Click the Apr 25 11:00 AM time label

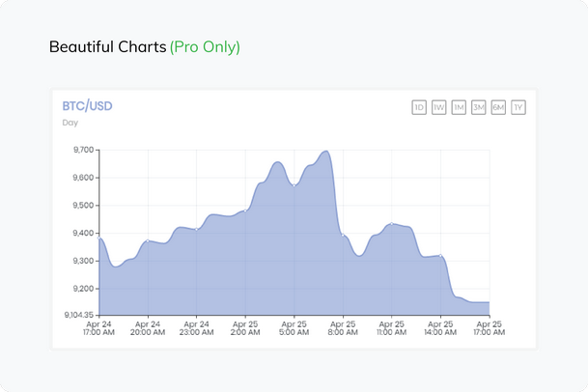tap(391, 328)
